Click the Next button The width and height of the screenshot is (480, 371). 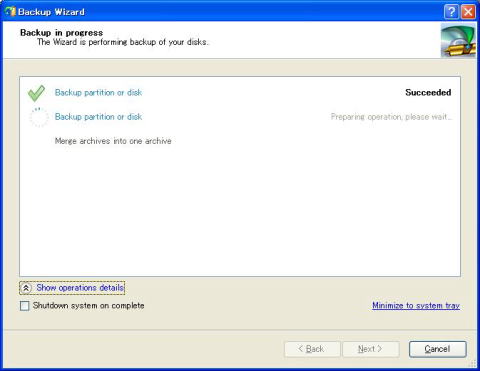(x=371, y=349)
